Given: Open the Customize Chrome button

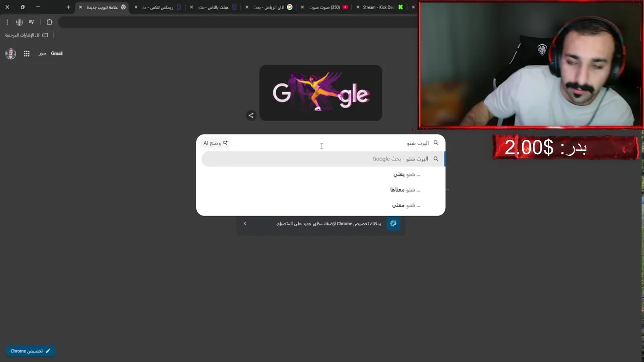Looking at the screenshot, I should (x=30, y=351).
